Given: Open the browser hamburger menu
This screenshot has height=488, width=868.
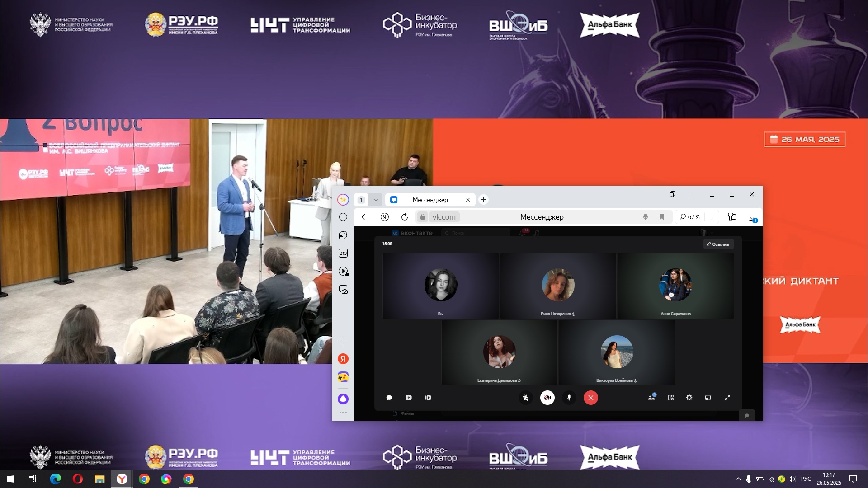Looking at the screenshot, I should click(x=692, y=194).
